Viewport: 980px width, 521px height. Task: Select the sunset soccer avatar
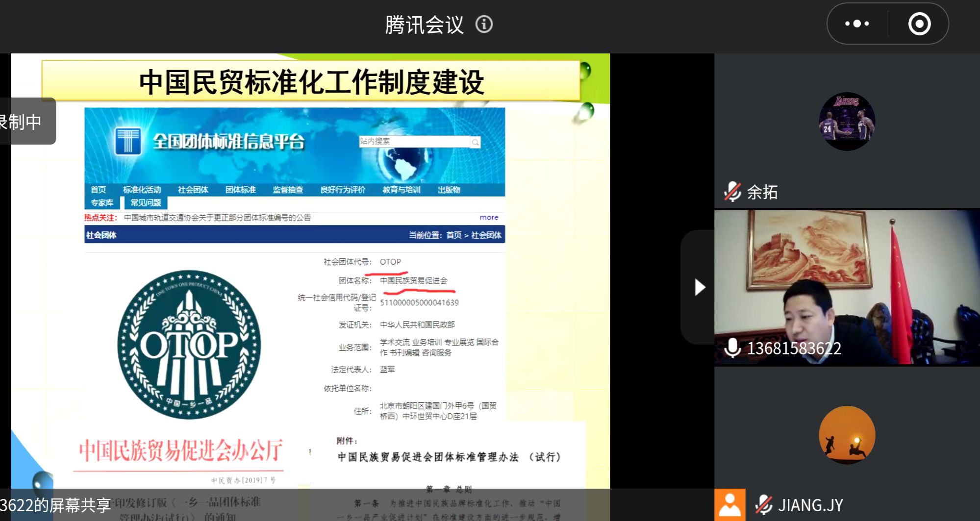click(x=847, y=435)
